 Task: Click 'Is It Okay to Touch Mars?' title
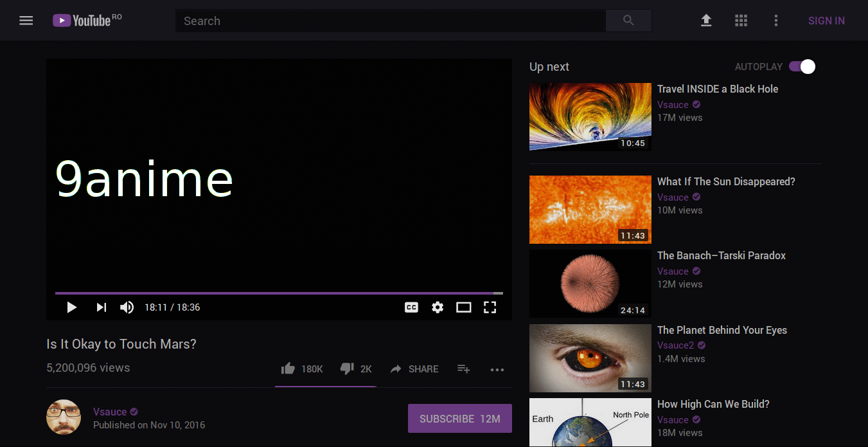pyautogui.click(x=121, y=344)
